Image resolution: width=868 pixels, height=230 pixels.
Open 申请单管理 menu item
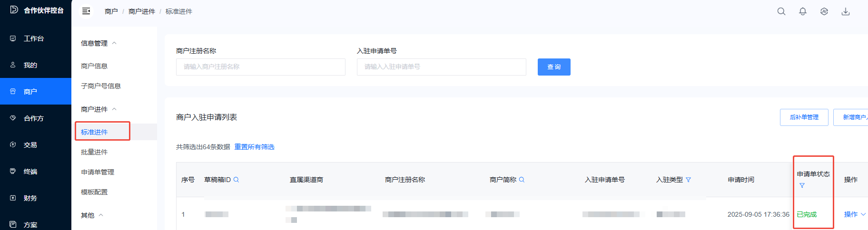[x=98, y=172]
